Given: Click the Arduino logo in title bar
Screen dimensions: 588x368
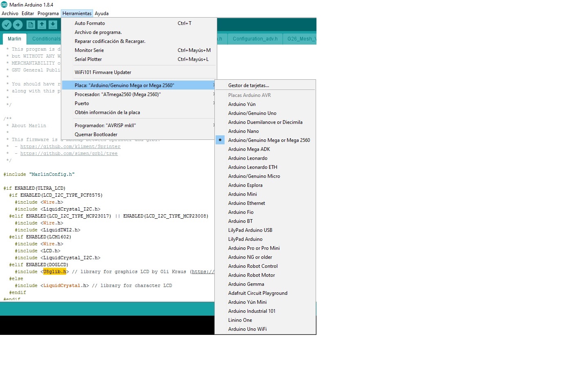Looking at the screenshot, I should 4,4.
